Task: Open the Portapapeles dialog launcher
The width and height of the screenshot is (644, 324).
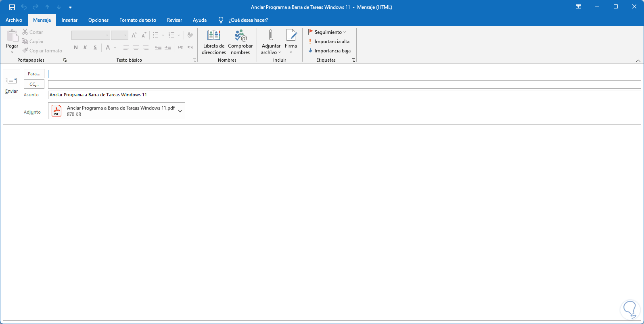Action: tap(65, 60)
